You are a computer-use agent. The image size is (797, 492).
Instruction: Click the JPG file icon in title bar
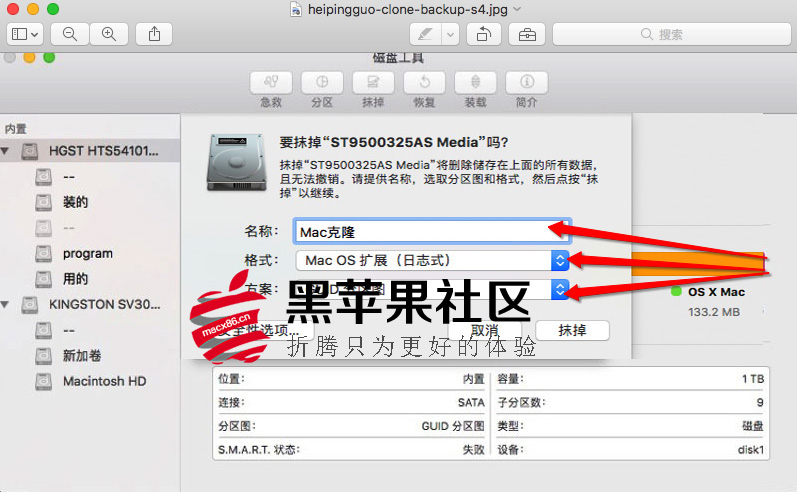coord(296,9)
